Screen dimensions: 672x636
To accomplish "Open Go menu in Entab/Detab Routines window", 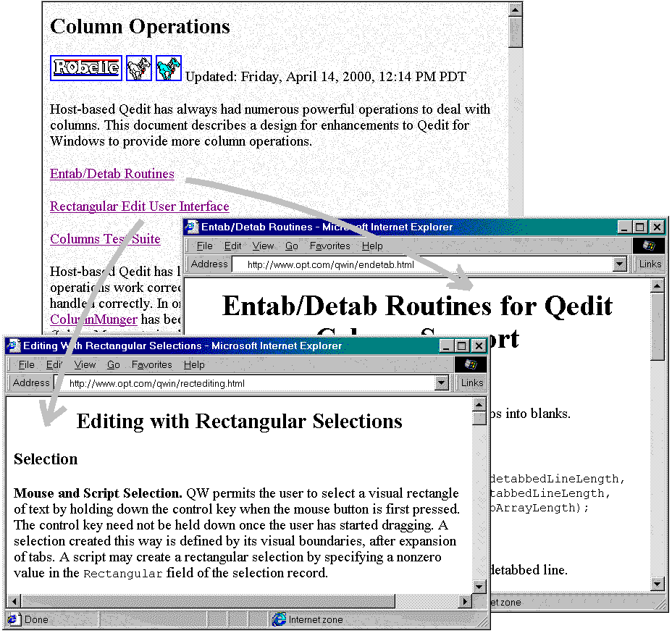I will pyautogui.click(x=291, y=246).
